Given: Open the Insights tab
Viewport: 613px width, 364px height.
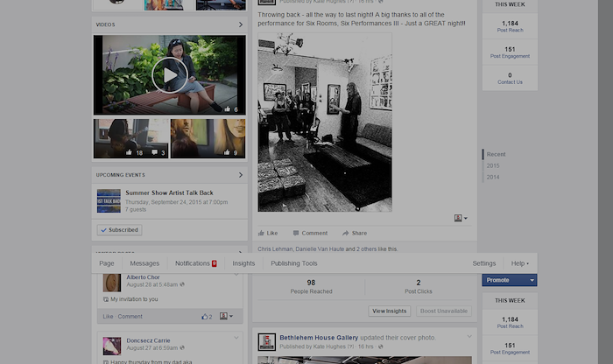Looking at the screenshot, I should (x=243, y=263).
